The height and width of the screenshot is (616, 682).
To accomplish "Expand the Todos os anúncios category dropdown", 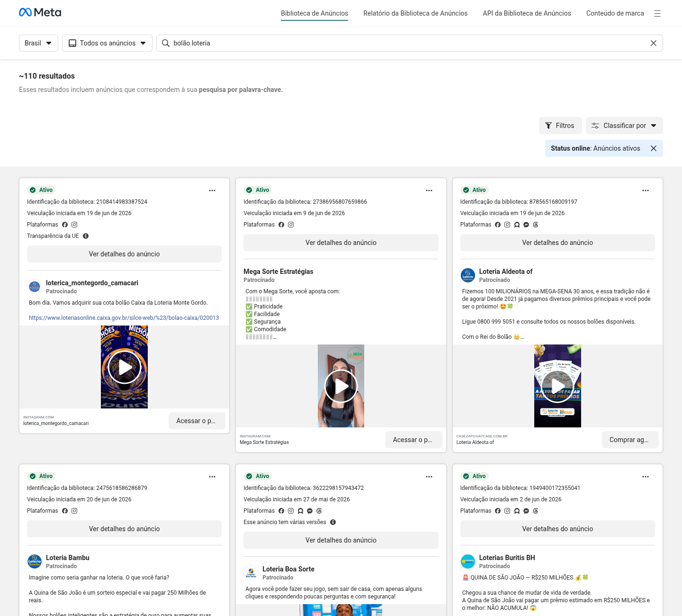I will 107,43.
